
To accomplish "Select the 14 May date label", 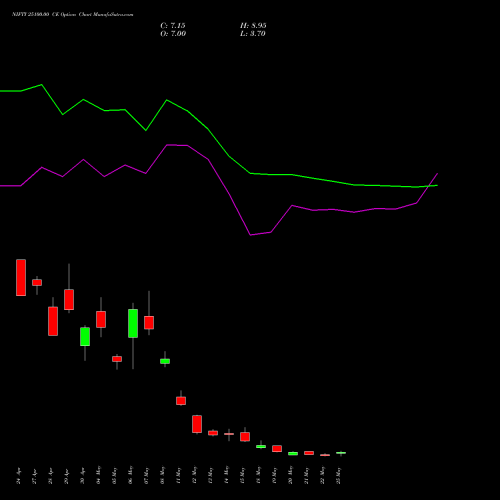I will point(226,475).
